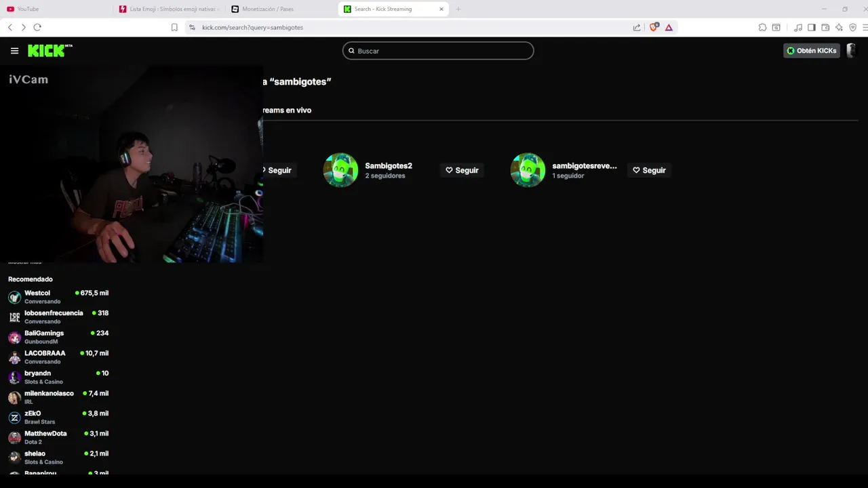868x488 pixels.
Task: Click '1 seguidor' under sambigotesreve...
Action: tap(568, 176)
